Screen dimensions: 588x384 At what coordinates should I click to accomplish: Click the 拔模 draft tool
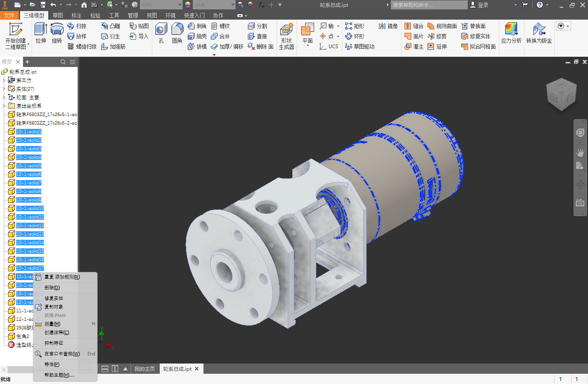[197, 47]
